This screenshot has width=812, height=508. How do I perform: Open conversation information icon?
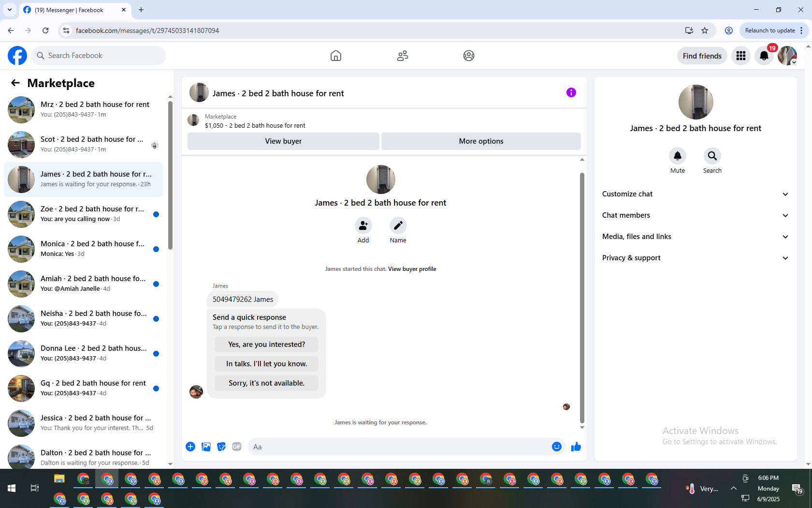point(571,92)
